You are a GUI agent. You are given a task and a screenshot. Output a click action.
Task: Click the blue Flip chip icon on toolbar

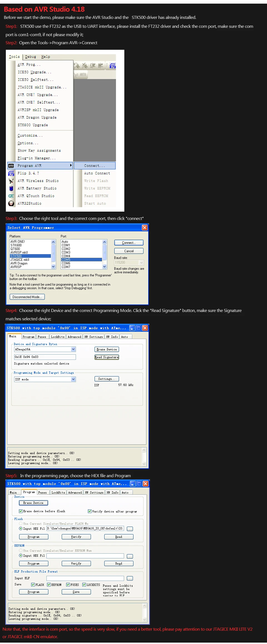click(x=113, y=66)
